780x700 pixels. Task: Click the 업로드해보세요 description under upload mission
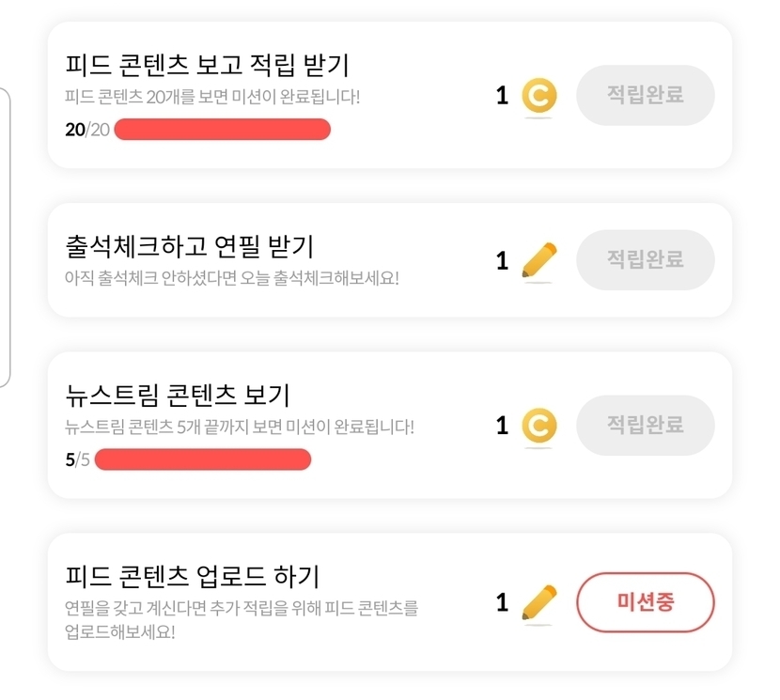click(242, 619)
